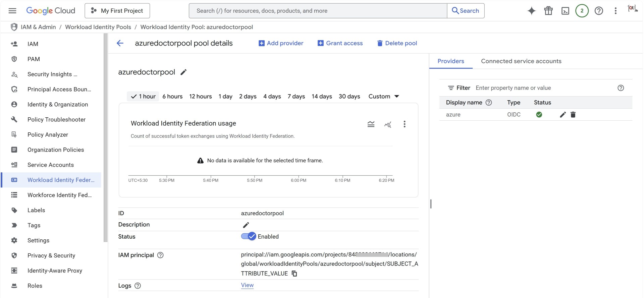644x298 pixels.
Task: Open Metrics Explorer icon on usage chart
Action: [388, 124]
